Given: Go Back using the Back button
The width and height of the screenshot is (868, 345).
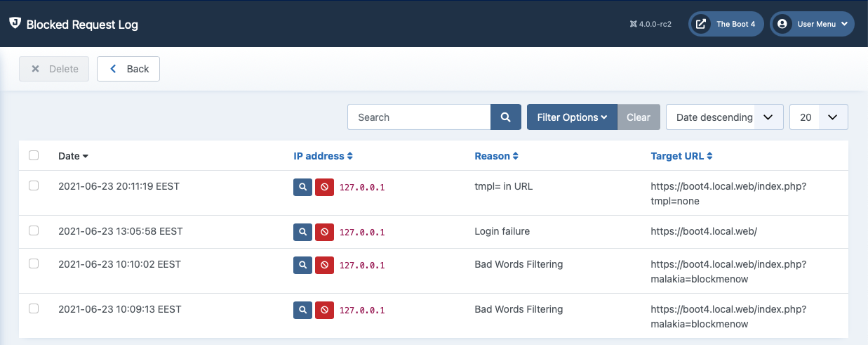Looking at the screenshot, I should [128, 69].
